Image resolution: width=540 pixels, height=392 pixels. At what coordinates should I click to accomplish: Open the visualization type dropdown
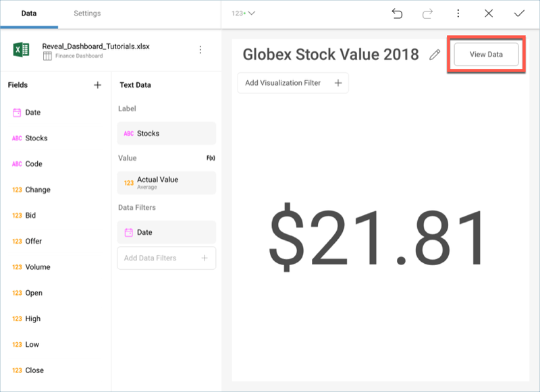[x=243, y=13]
